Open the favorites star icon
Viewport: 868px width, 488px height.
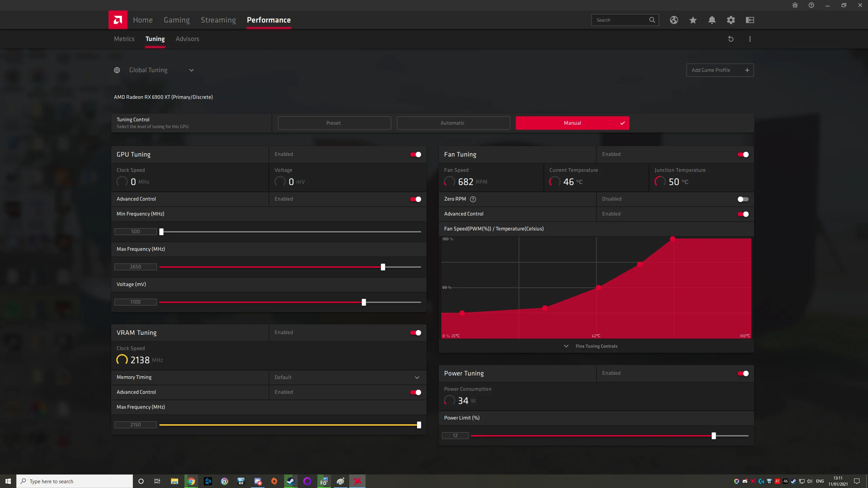point(693,20)
